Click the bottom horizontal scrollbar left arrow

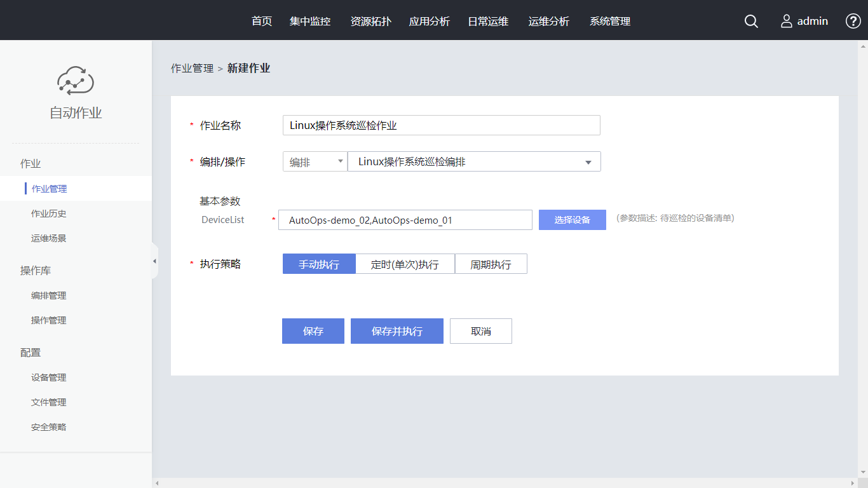(156, 483)
